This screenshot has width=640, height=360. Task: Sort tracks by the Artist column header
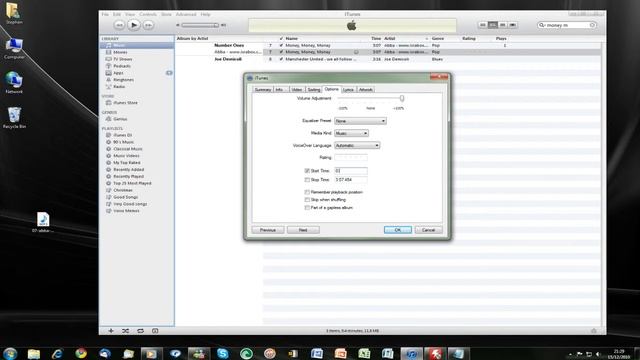406,38
